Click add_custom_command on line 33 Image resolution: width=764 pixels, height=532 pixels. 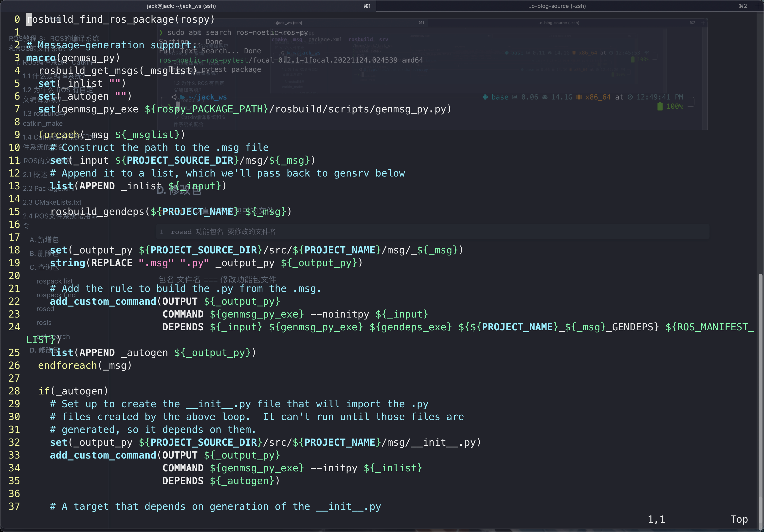point(165,455)
